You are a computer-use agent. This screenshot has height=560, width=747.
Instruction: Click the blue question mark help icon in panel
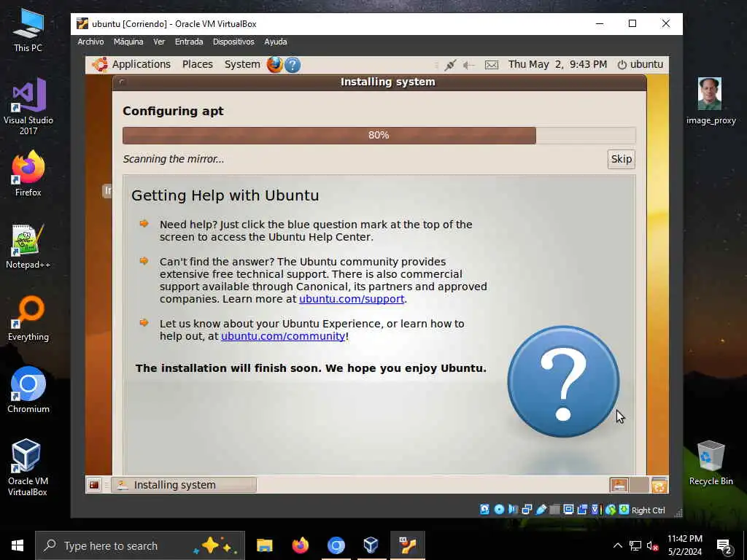293,65
